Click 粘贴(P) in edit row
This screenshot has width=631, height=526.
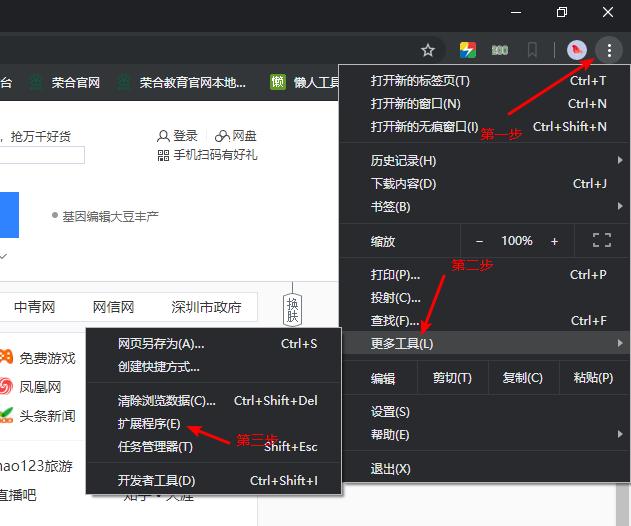click(x=594, y=378)
